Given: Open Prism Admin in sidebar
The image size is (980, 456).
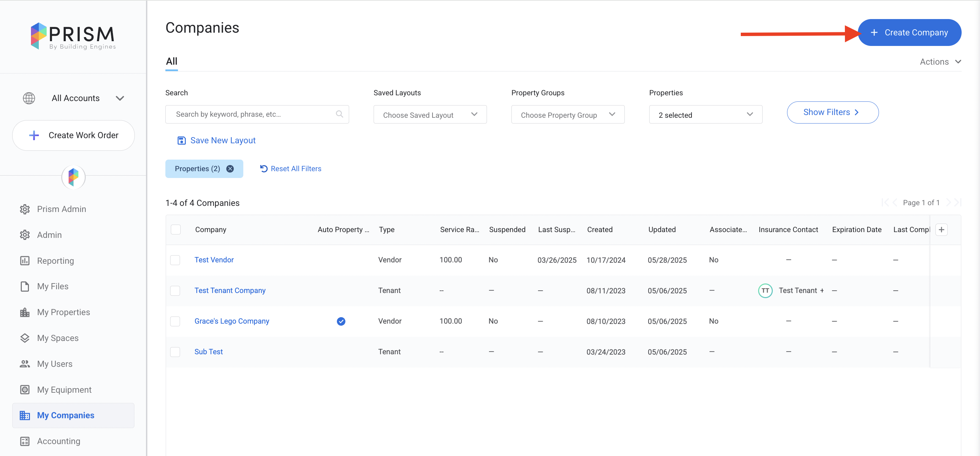Looking at the screenshot, I should 61,209.
